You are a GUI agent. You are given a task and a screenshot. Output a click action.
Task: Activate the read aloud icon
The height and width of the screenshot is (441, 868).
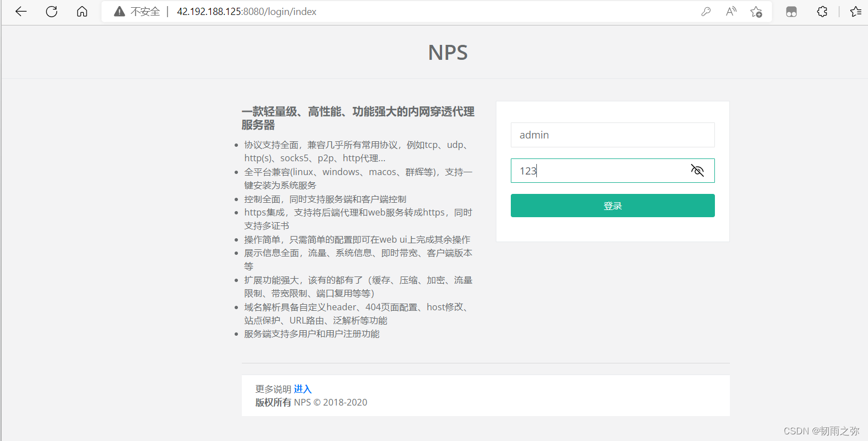pyautogui.click(x=731, y=12)
